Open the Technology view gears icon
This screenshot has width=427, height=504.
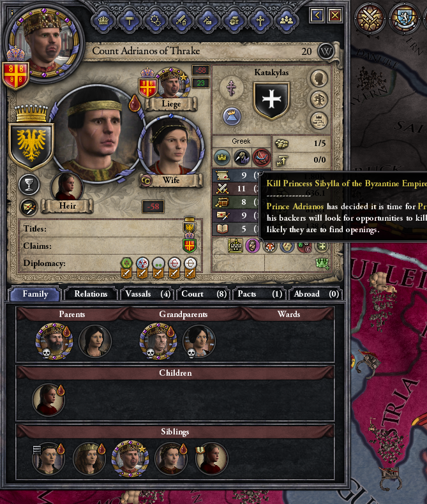(156, 20)
